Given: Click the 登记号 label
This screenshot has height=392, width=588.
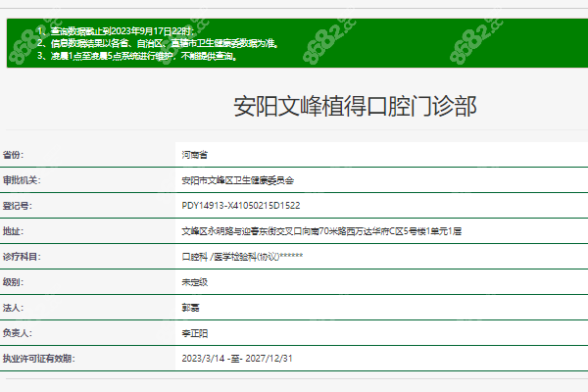Looking at the screenshot, I should (x=18, y=206).
